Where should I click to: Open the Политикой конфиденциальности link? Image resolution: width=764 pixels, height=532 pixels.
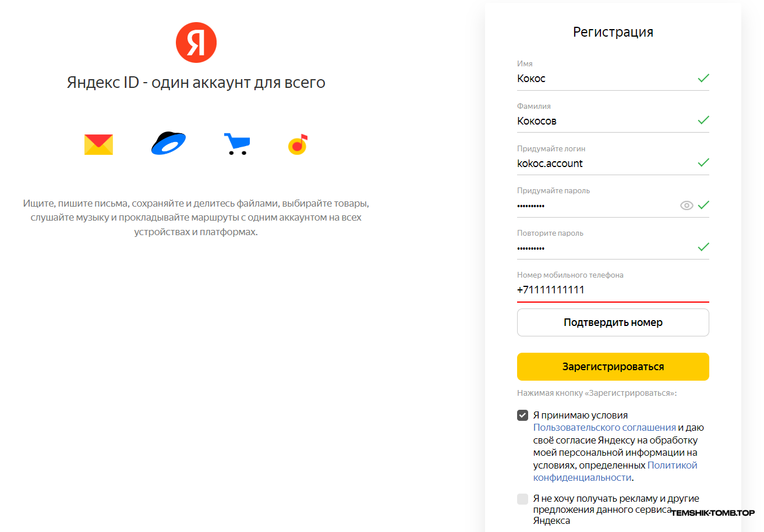pyautogui.click(x=616, y=471)
